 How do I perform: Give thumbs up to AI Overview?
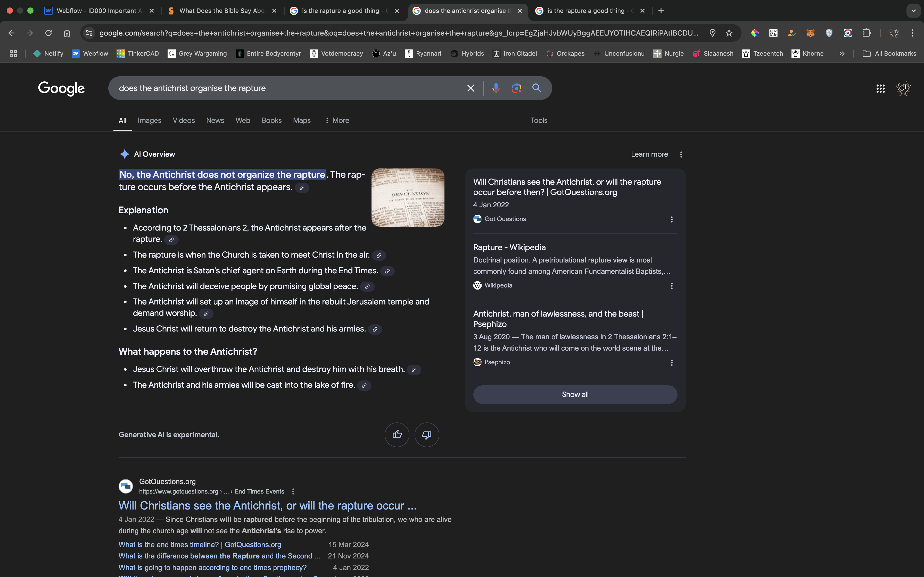pyautogui.click(x=397, y=435)
